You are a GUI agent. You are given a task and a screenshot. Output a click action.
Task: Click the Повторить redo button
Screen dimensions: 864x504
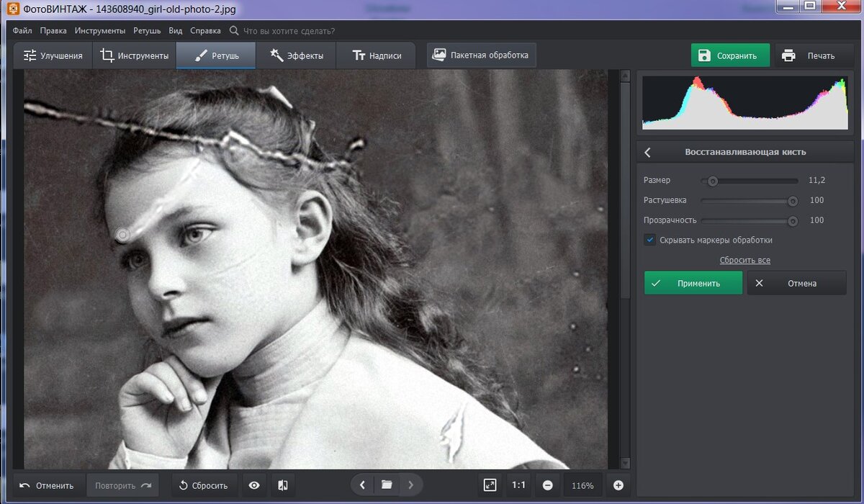[123, 485]
